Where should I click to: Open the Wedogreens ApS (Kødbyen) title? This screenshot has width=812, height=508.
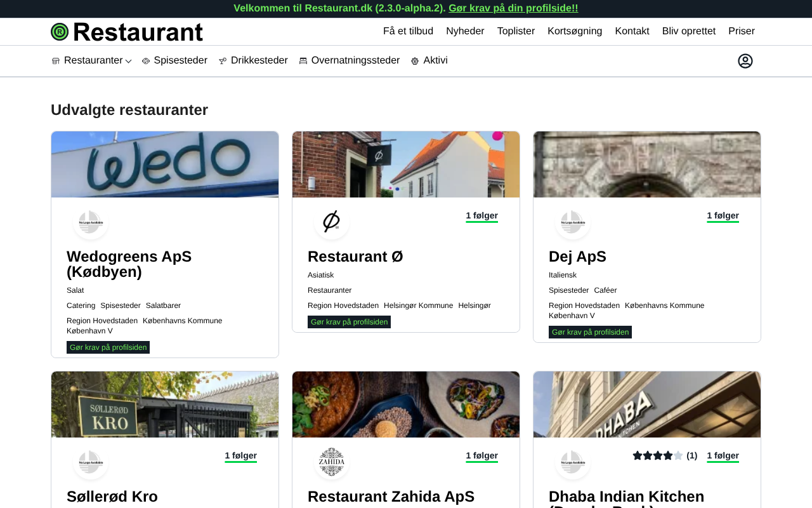pos(129,264)
